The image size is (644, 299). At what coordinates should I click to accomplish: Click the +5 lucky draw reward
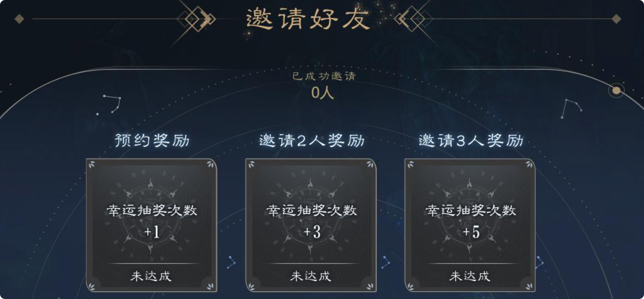point(470,232)
